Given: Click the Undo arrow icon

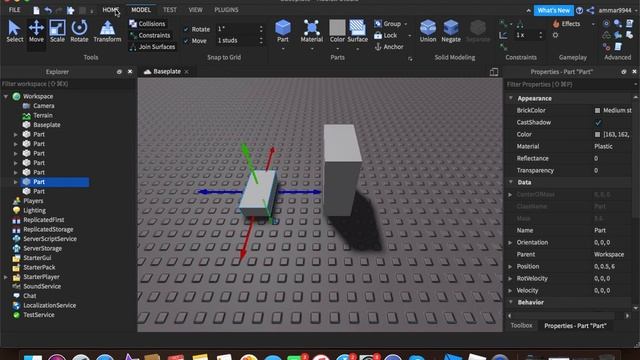Looking at the screenshot, I should coord(48,10).
